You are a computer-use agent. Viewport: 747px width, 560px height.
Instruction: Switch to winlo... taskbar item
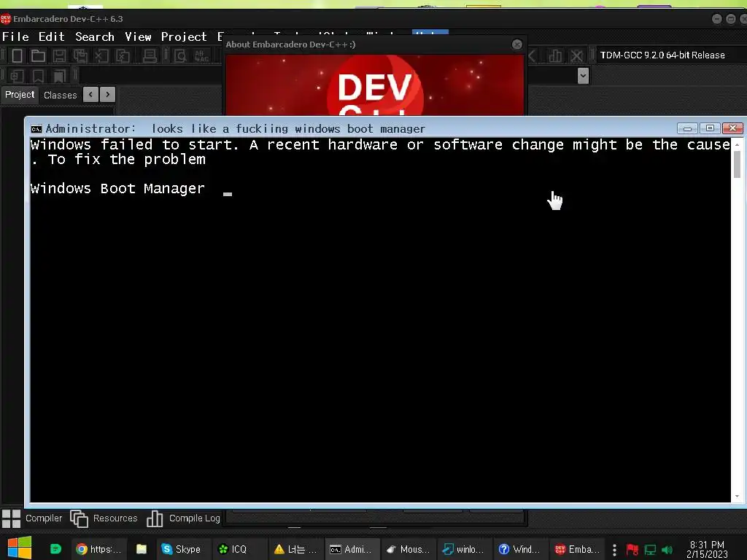[464, 549]
